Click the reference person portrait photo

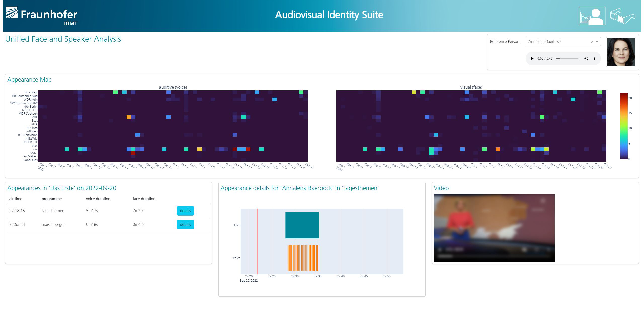point(621,52)
